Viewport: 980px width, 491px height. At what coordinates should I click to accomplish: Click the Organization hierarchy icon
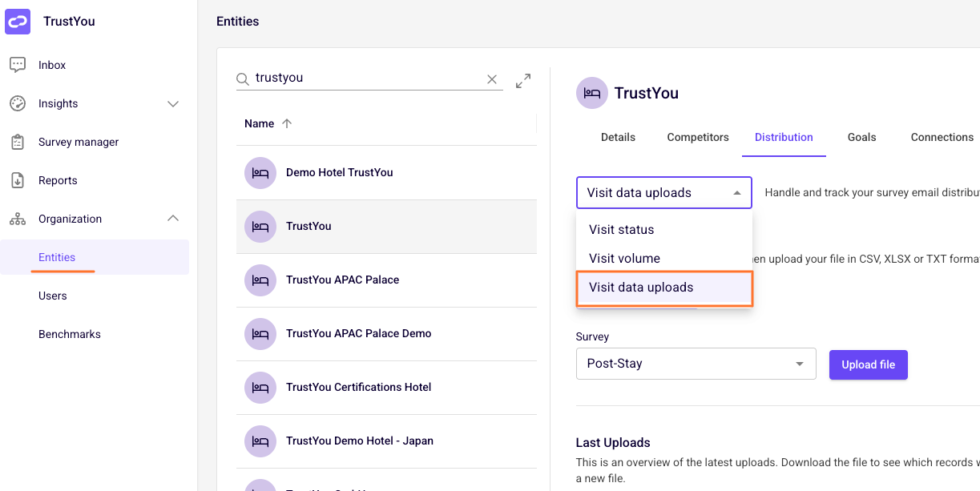18,219
